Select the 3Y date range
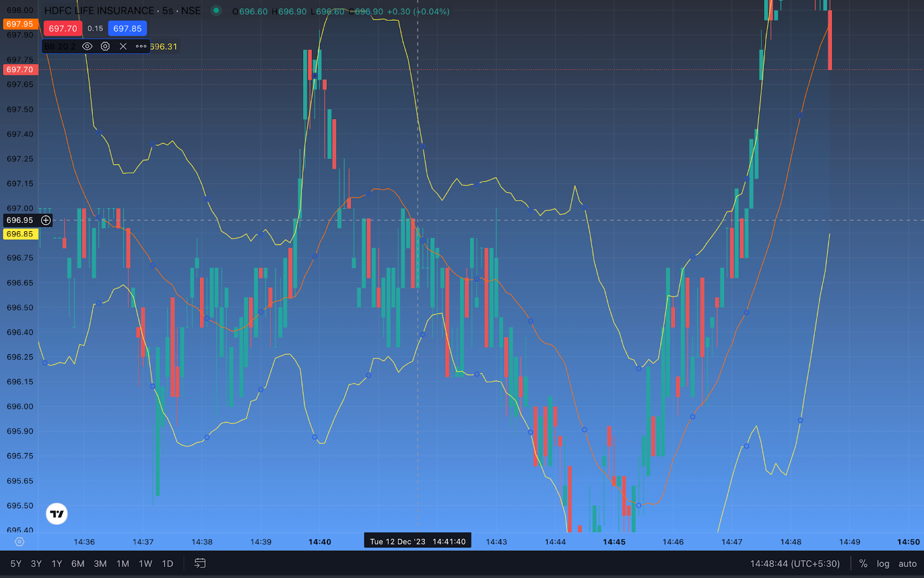Image resolution: width=924 pixels, height=578 pixels. tap(36, 564)
